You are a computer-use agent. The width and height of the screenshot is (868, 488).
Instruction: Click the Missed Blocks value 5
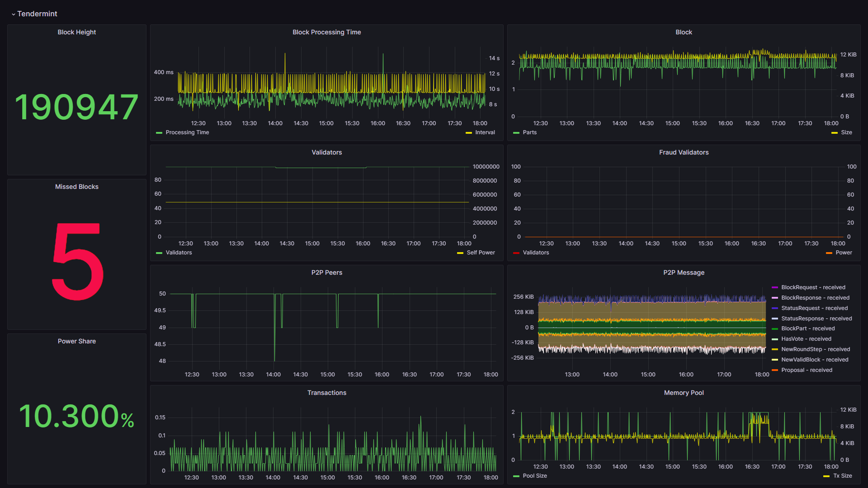[77, 261]
